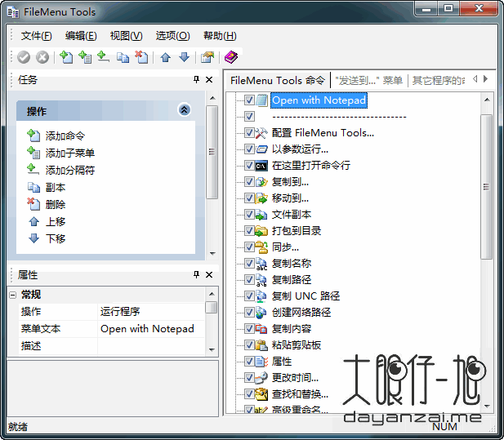Click the add separator toolbar icon
The width and height of the screenshot is (504, 440).
pyautogui.click(x=103, y=57)
